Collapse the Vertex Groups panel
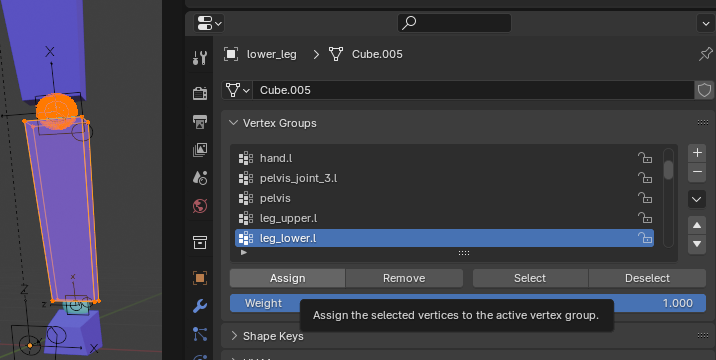This screenshot has height=360, width=716. (x=233, y=123)
